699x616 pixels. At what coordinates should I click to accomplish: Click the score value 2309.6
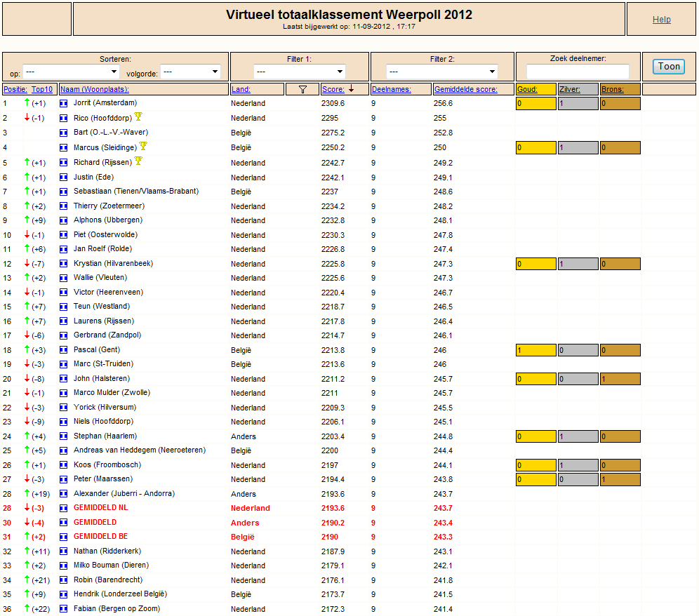(x=333, y=103)
